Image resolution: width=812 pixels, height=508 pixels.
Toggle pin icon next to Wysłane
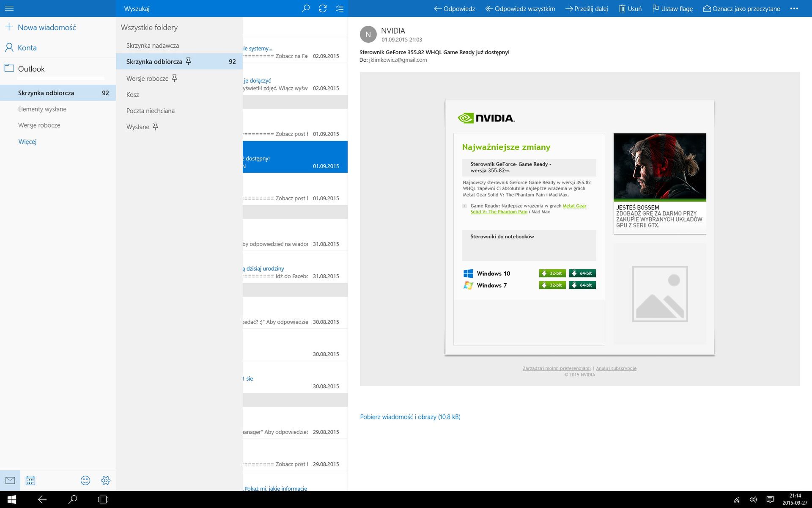pyautogui.click(x=155, y=127)
